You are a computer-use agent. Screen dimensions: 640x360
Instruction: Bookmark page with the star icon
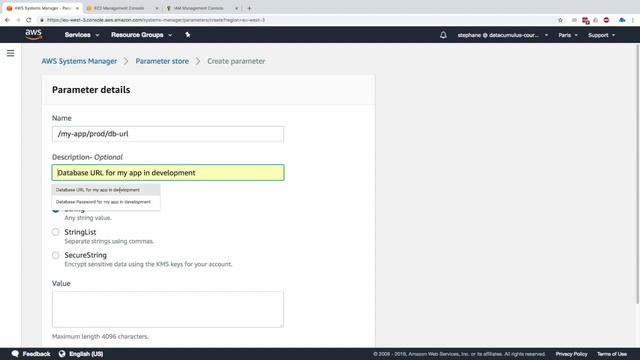coord(560,20)
